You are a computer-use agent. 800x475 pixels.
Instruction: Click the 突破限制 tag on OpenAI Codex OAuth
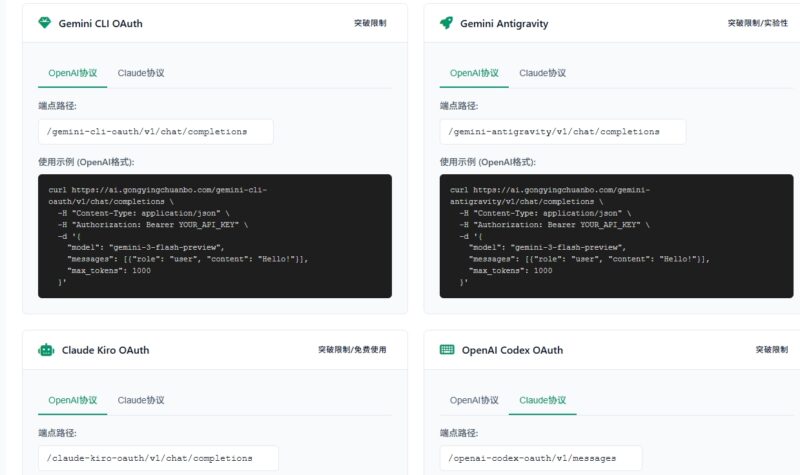point(771,349)
